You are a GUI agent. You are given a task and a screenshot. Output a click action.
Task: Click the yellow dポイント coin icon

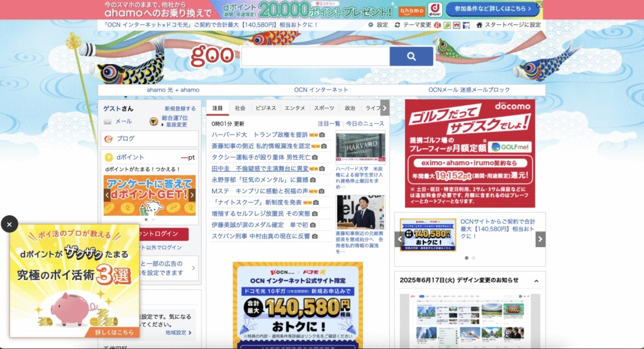coord(109,157)
